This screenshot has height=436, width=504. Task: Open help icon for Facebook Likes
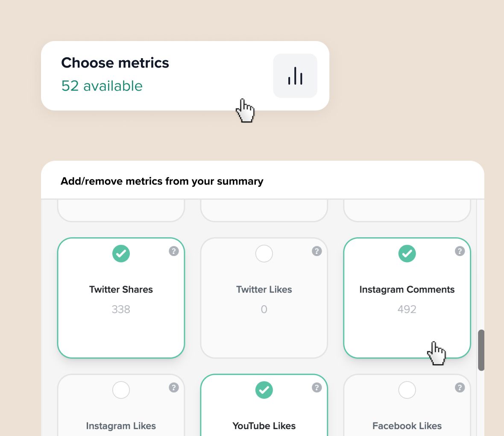[x=460, y=387]
